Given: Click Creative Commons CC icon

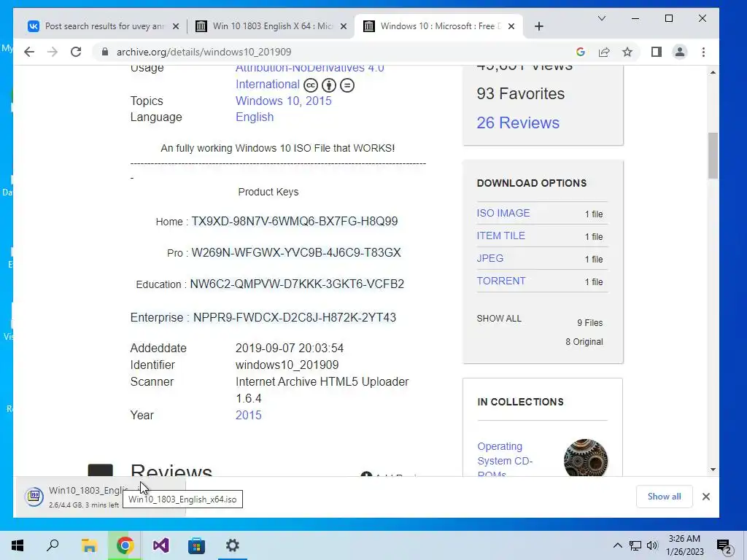Looking at the screenshot, I should (x=311, y=85).
